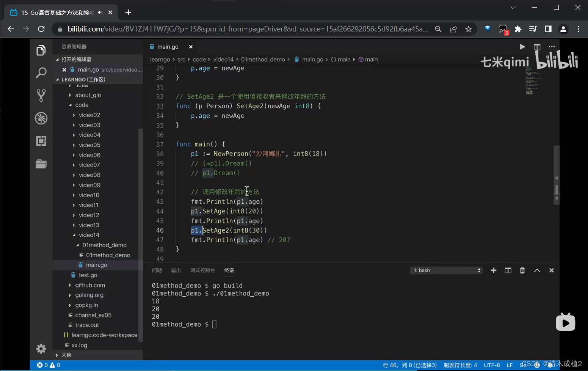Open the browser share icon

pyautogui.click(x=453, y=29)
